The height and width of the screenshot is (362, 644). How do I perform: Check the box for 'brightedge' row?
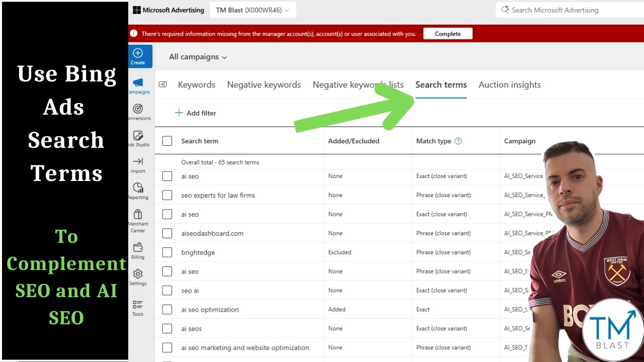[x=167, y=252]
